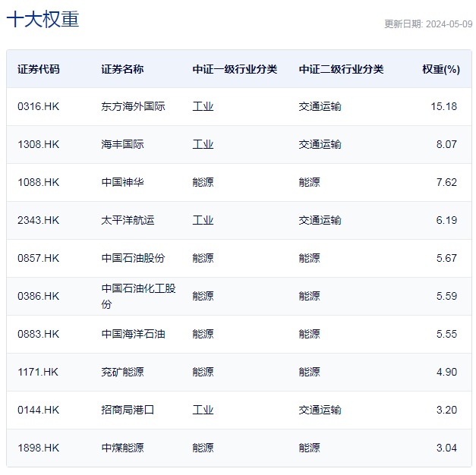This screenshot has width=476, height=475.
Task: Click the weight value 5.59
Action: (x=446, y=296)
